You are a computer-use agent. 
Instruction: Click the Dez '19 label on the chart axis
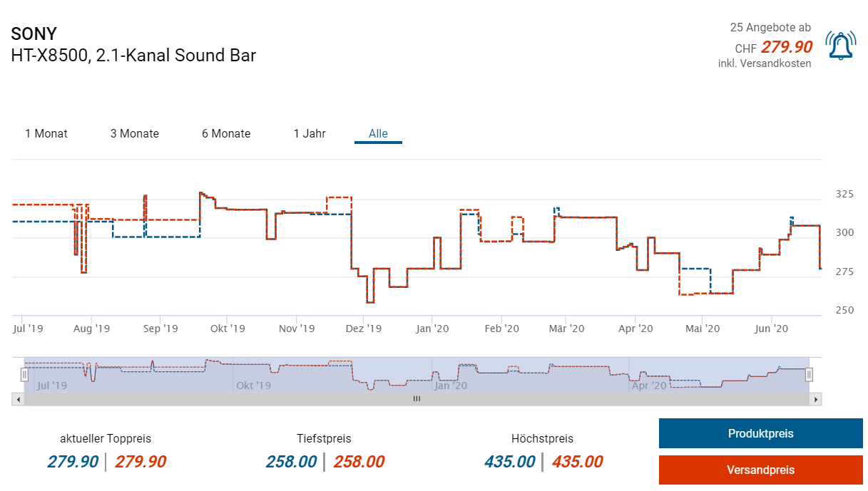click(364, 329)
